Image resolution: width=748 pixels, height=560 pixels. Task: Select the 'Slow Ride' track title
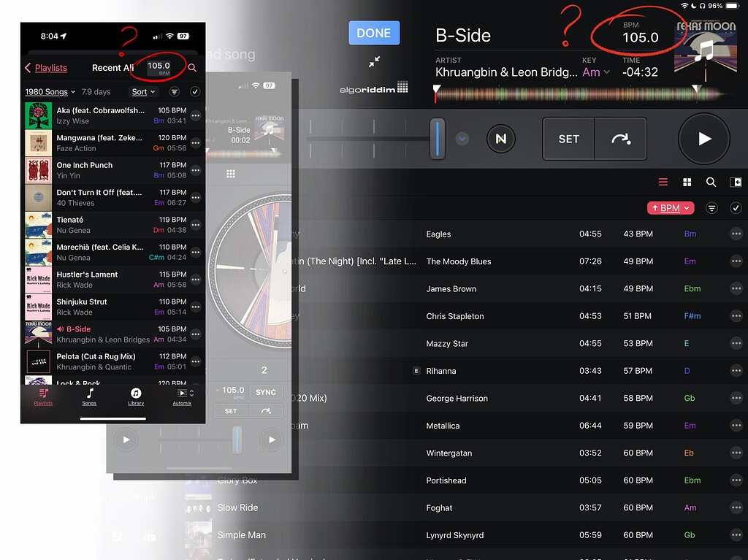click(x=237, y=507)
